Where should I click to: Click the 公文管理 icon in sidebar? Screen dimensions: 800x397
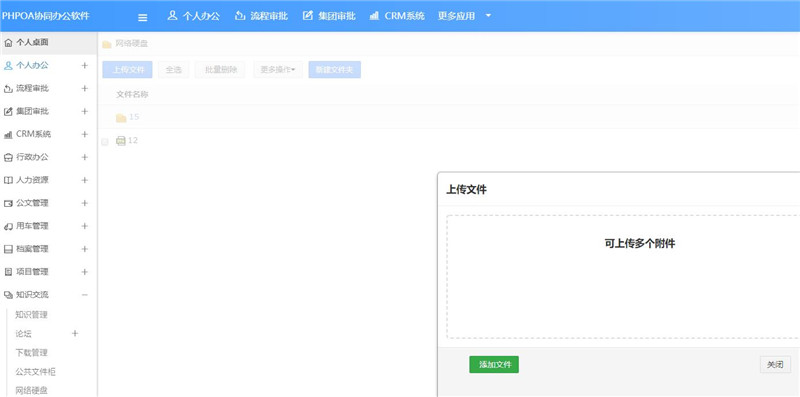click(8, 203)
